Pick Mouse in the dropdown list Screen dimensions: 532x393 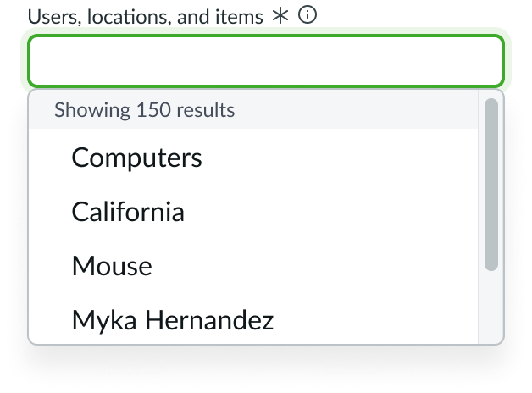coord(112,266)
